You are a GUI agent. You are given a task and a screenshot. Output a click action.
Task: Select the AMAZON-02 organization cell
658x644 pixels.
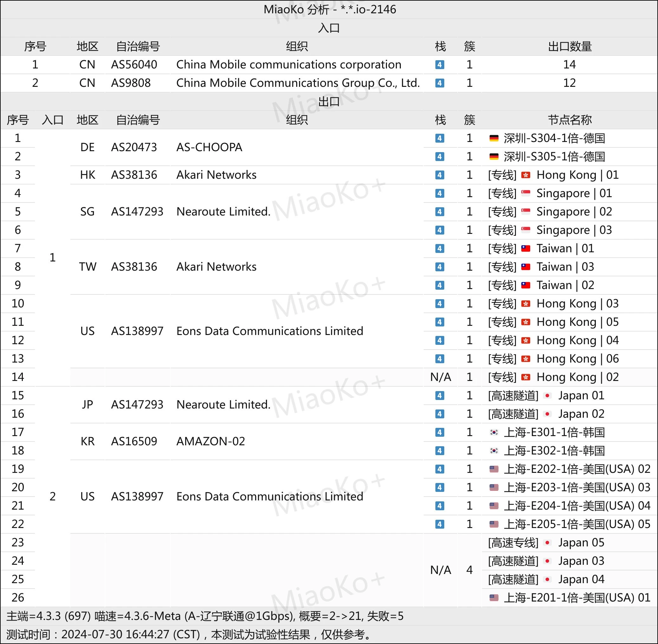tap(211, 441)
